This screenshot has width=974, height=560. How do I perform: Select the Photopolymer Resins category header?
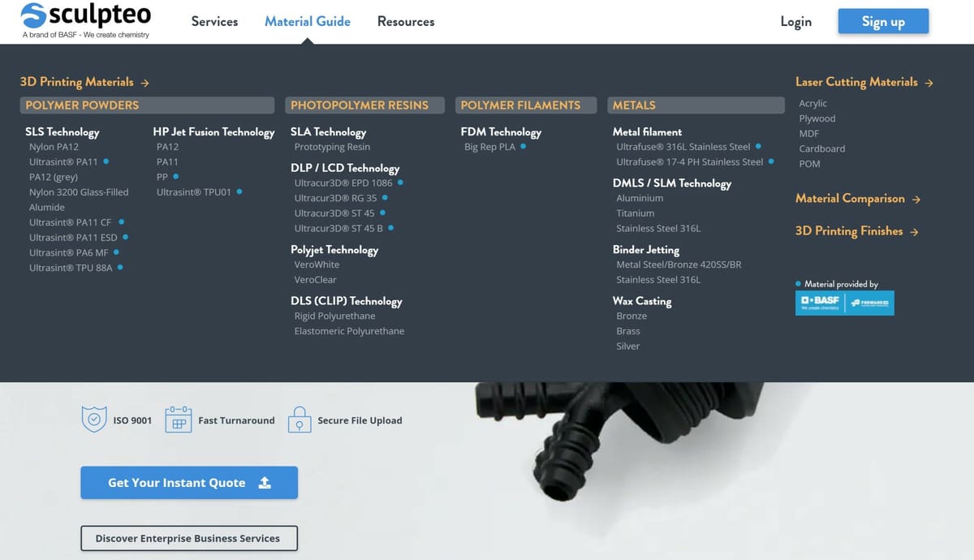[x=364, y=106]
